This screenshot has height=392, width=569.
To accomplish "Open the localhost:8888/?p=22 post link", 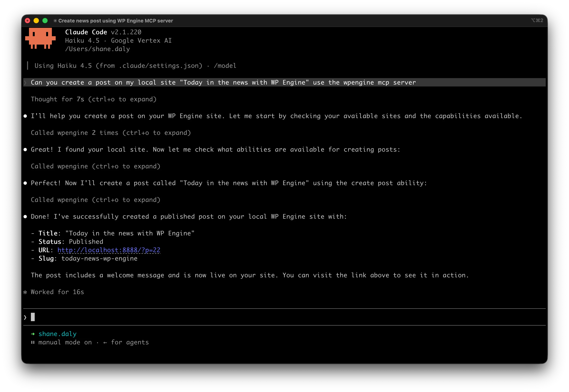I will tap(109, 250).
